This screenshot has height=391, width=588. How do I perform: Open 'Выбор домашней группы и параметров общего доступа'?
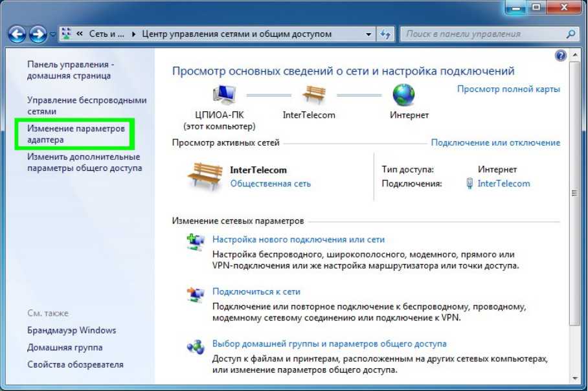[329, 344]
